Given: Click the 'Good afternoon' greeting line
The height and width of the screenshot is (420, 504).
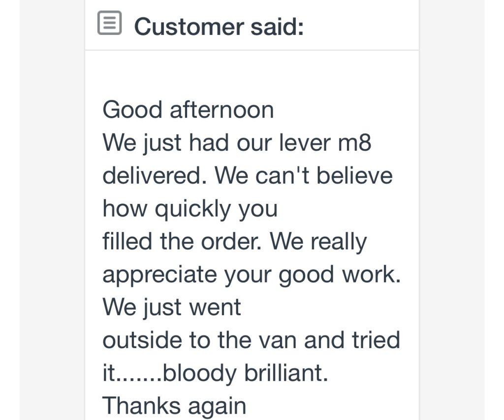Looking at the screenshot, I should (x=188, y=110).
